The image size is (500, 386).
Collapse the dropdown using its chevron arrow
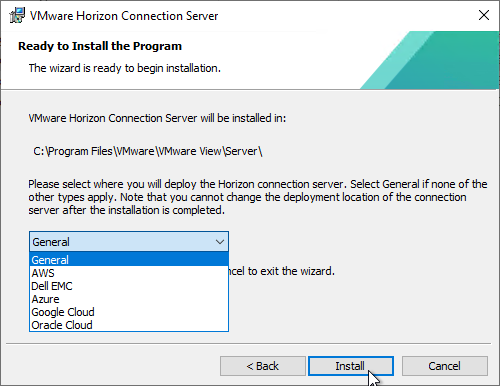click(x=220, y=242)
